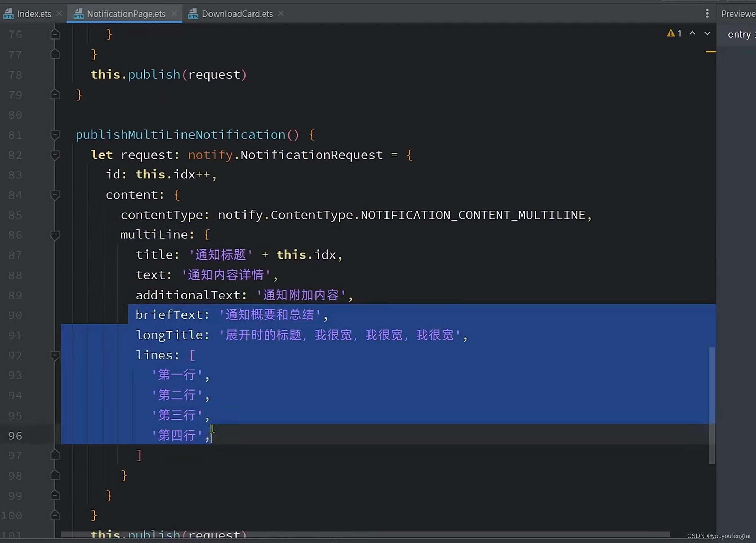The image size is (756, 543).
Task: Close the DownloadCard.ets tab
Action: point(281,14)
